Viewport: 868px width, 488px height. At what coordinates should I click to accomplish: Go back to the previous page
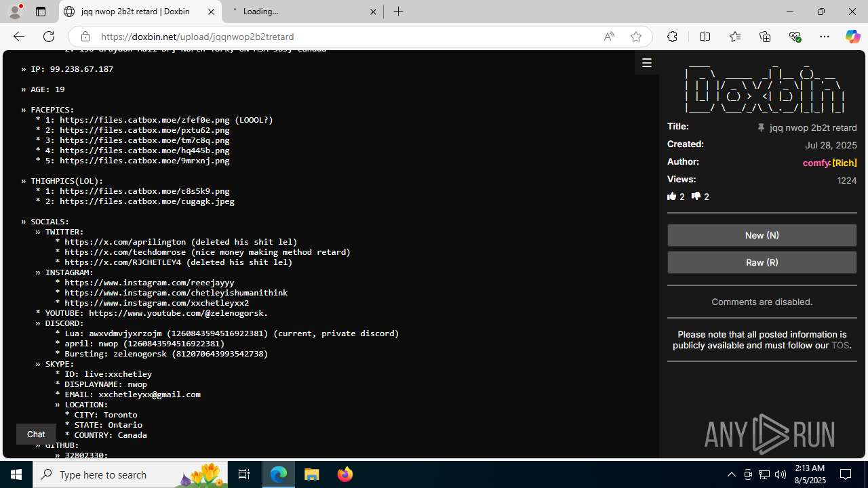click(x=19, y=37)
